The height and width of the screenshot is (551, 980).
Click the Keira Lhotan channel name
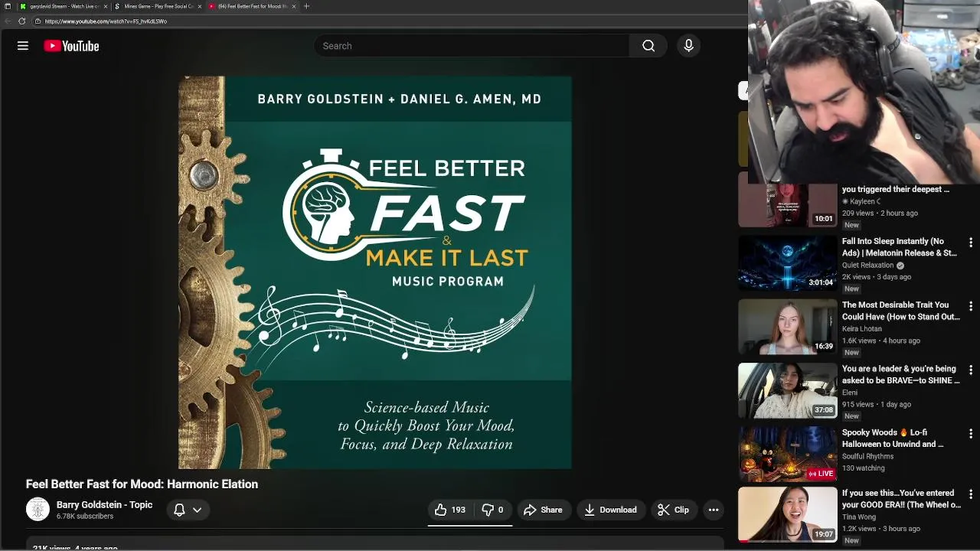click(862, 329)
